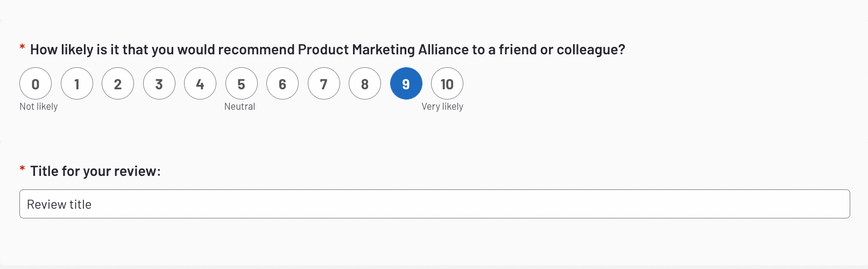The height and width of the screenshot is (269, 868).
Task: Click the recommend Product Marketing Alliance question text
Action: 327,49
